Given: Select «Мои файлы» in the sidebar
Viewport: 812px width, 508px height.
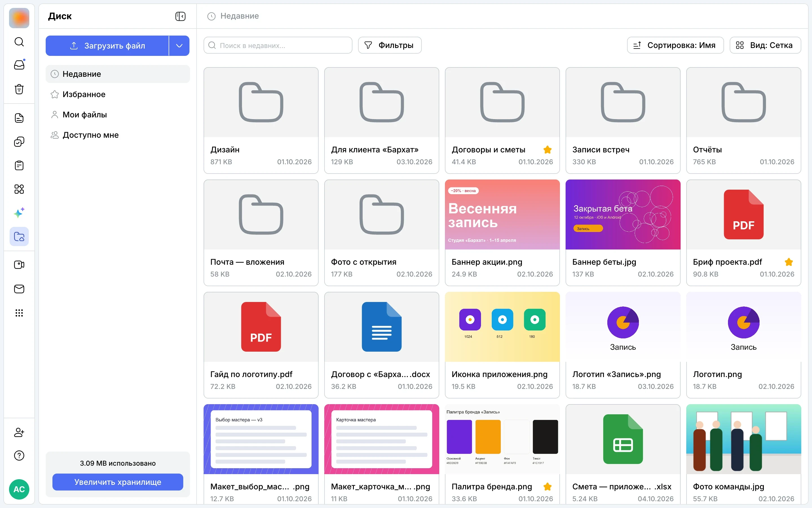Looking at the screenshot, I should (x=118, y=115).
